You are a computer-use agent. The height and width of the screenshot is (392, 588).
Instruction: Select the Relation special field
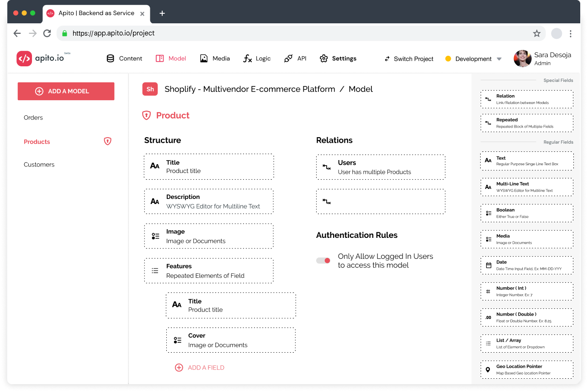[x=527, y=99]
